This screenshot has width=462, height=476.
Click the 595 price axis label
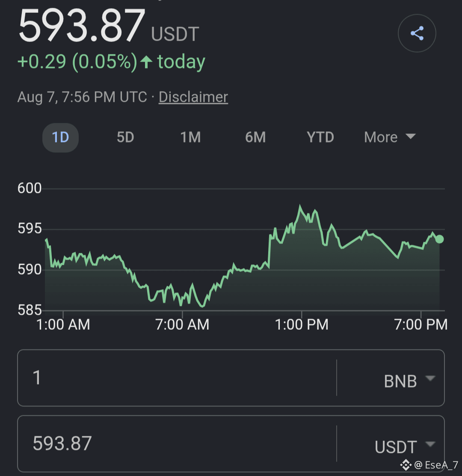click(x=30, y=228)
